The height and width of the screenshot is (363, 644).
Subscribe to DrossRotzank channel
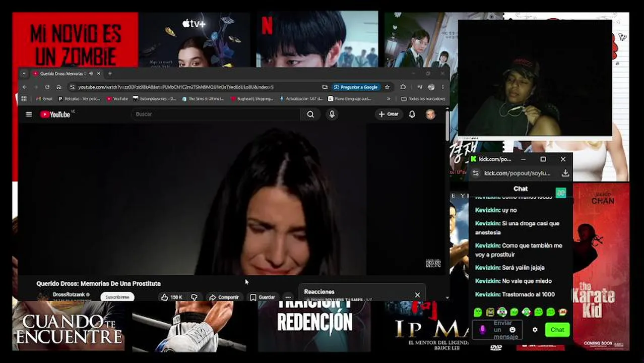(117, 297)
